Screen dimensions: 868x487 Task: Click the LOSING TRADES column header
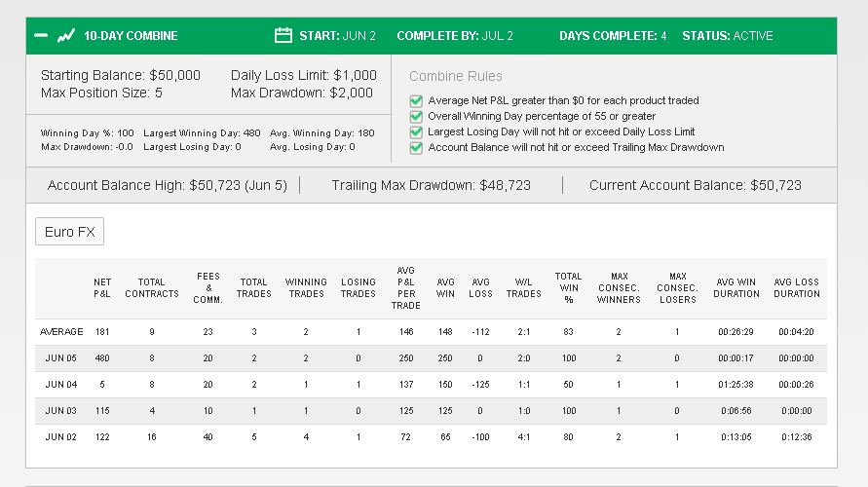click(359, 287)
